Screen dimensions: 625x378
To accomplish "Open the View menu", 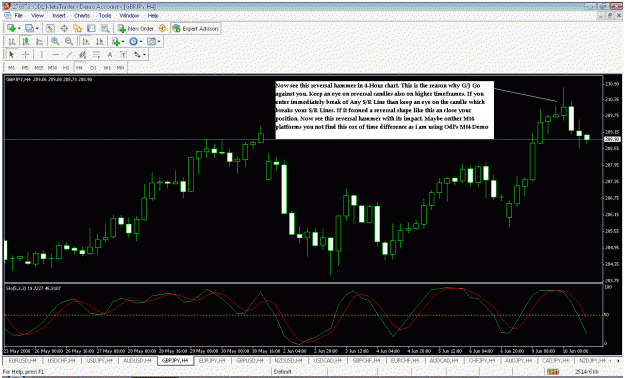I will coord(37,16).
